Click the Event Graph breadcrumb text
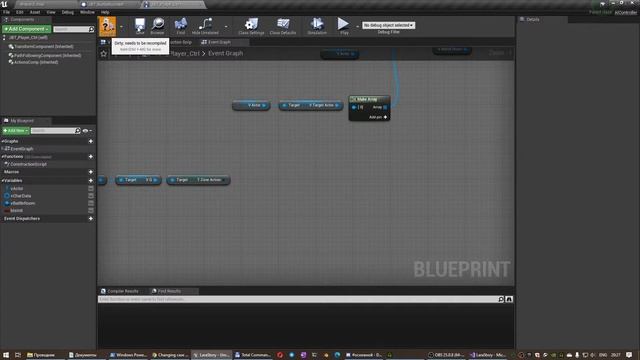 [225, 53]
